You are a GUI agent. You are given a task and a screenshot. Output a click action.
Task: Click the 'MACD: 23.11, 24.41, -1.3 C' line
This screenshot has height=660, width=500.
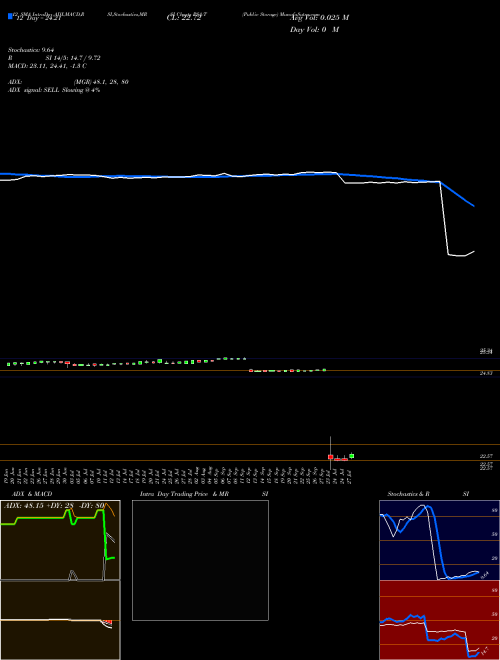(x=48, y=66)
